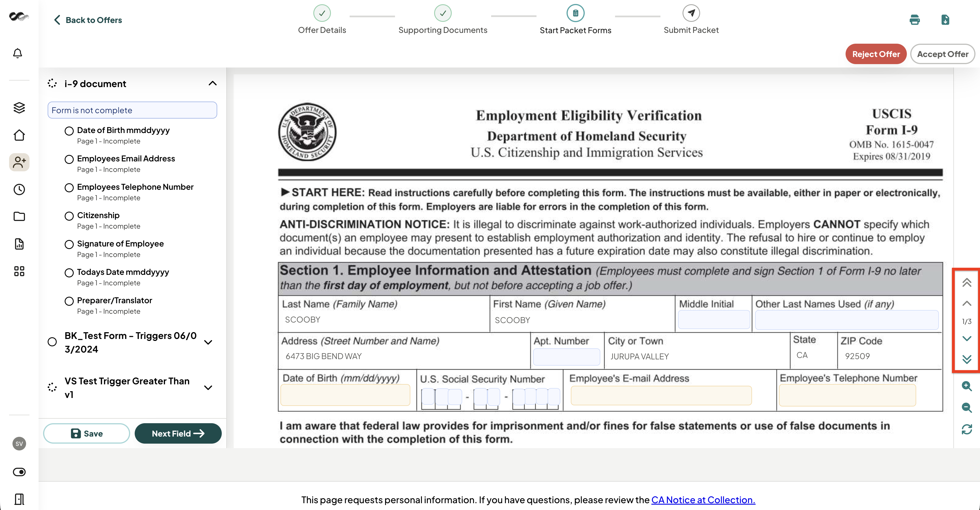Go to previous page single chevron up
The image size is (980, 510).
click(x=967, y=303)
